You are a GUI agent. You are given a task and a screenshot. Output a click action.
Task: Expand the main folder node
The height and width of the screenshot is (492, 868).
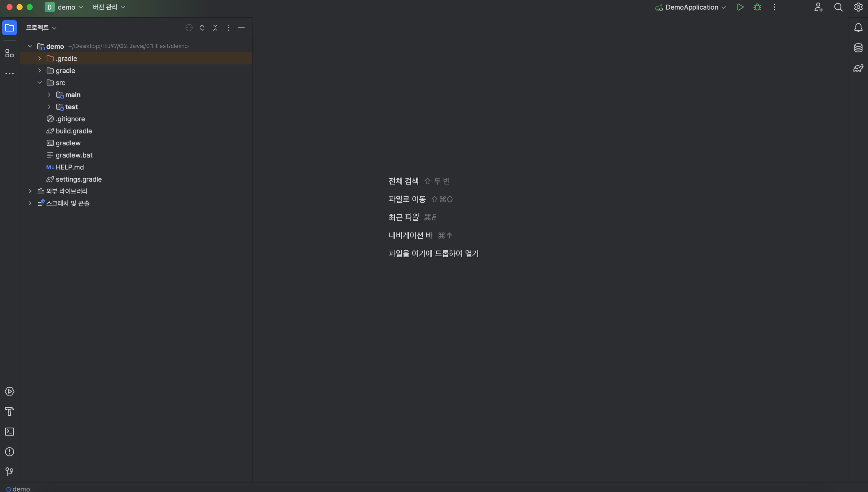click(49, 95)
